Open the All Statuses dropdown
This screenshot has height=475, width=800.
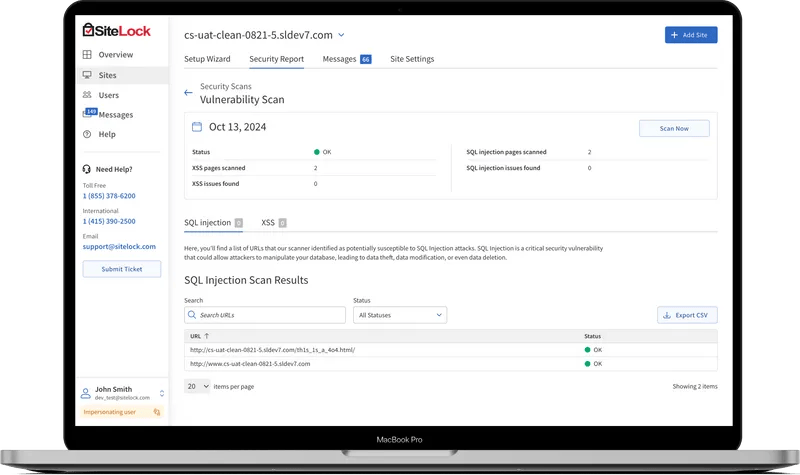click(400, 315)
